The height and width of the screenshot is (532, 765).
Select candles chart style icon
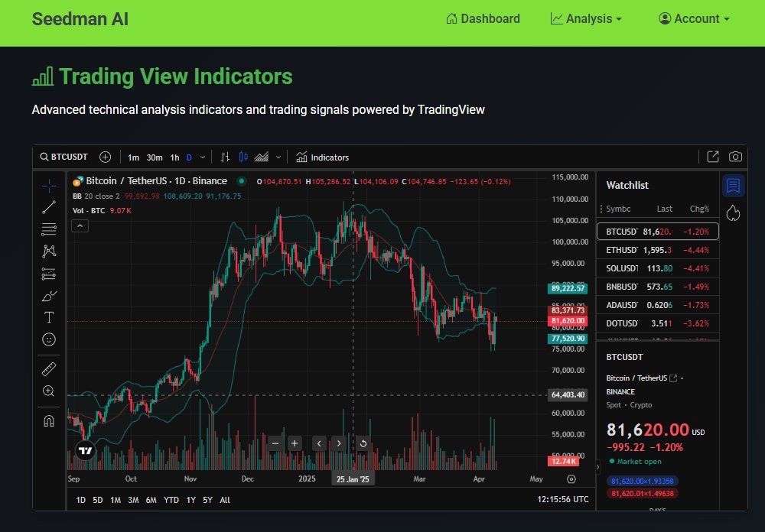point(243,157)
